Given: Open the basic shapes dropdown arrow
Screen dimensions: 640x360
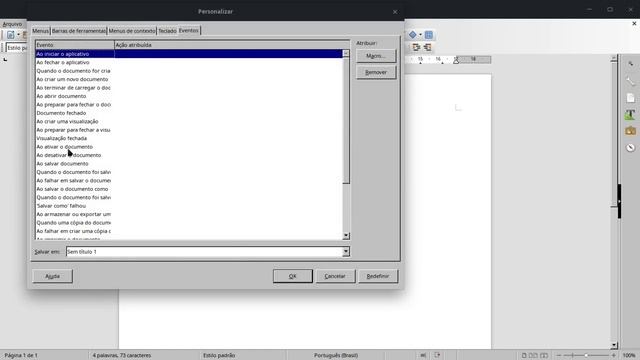Looking at the screenshot, I should click(420, 35).
